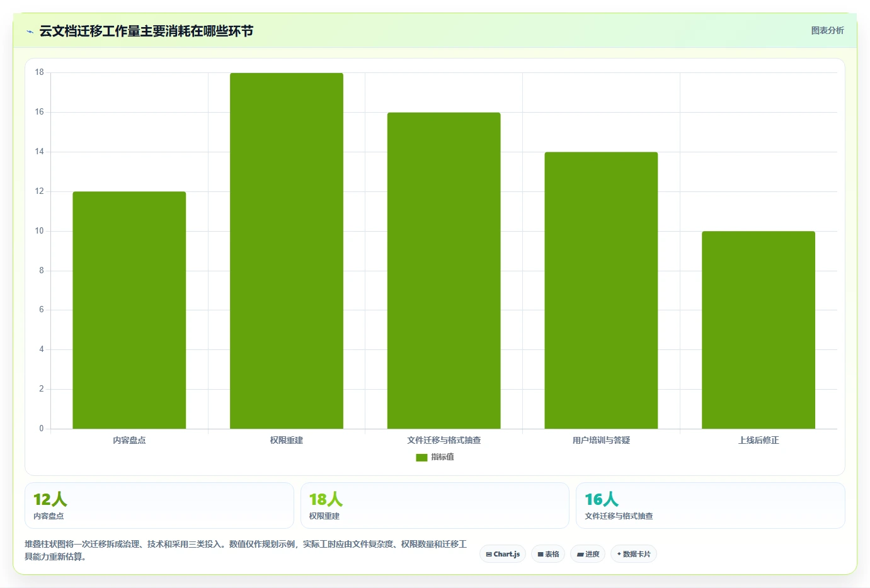870x588 pixels.
Task: Click the y-axis value 10
Action: pos(40,231)
